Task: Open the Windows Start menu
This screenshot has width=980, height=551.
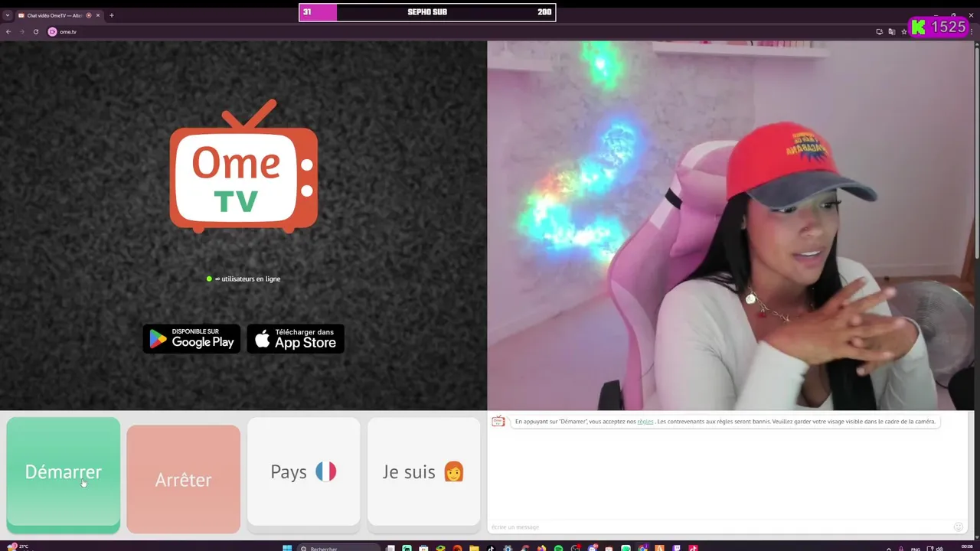Action: click(287, 548)
